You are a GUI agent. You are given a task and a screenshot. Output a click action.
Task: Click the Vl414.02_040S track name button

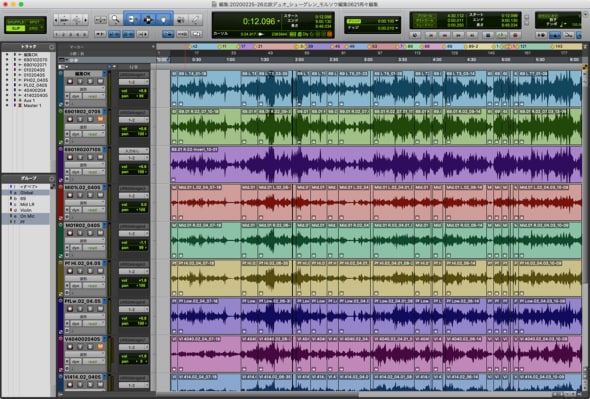(83, 377)
